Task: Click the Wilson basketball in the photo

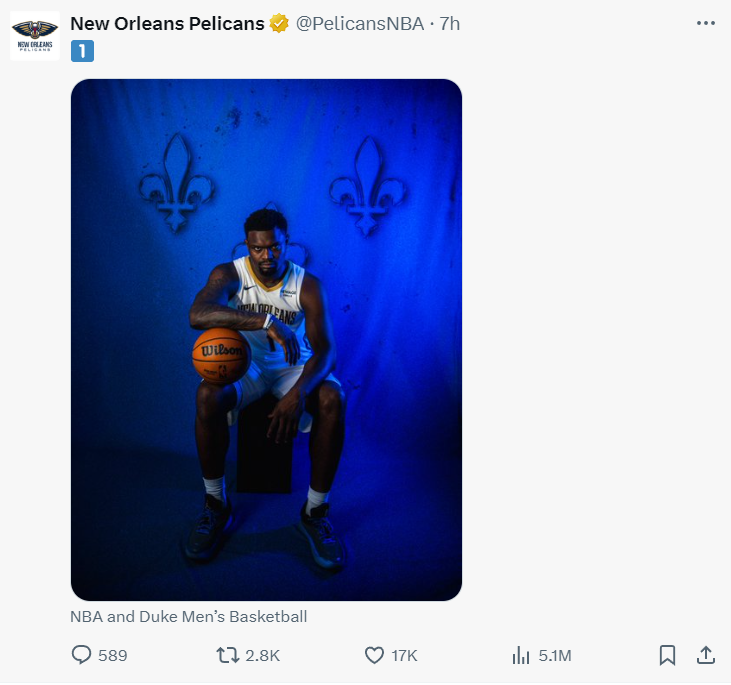Action: [x=220, y=356]
